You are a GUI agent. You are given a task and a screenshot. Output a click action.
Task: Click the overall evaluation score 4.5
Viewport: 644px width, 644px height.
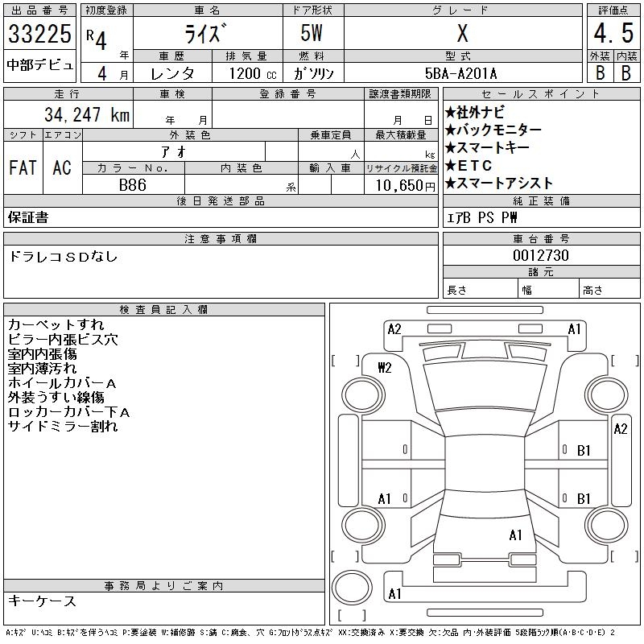pos(613,33)
